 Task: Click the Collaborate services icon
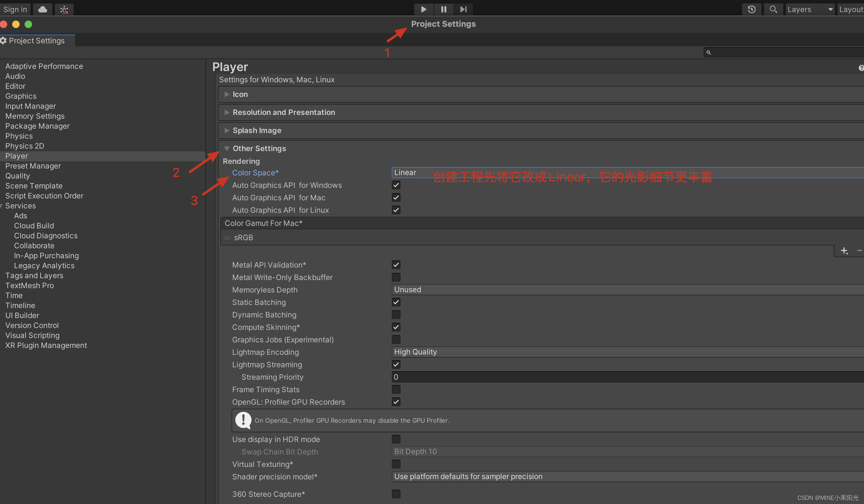34,245
